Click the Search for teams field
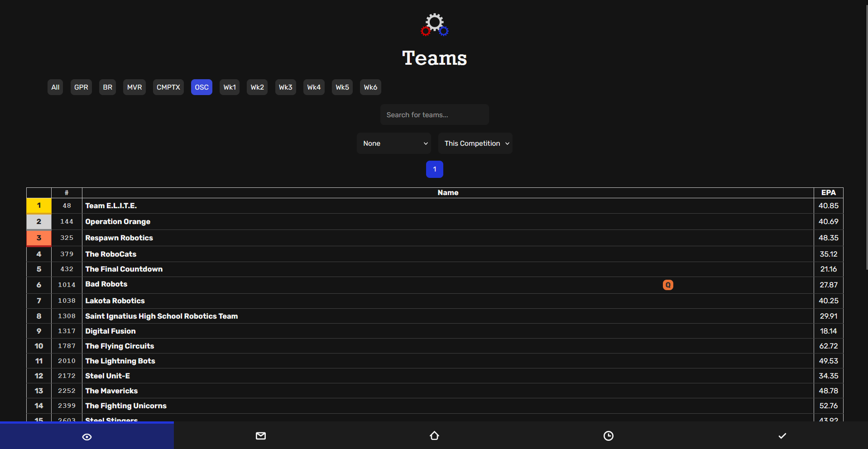Viewport: 868px width, 449px height. [x=434, y=115]
